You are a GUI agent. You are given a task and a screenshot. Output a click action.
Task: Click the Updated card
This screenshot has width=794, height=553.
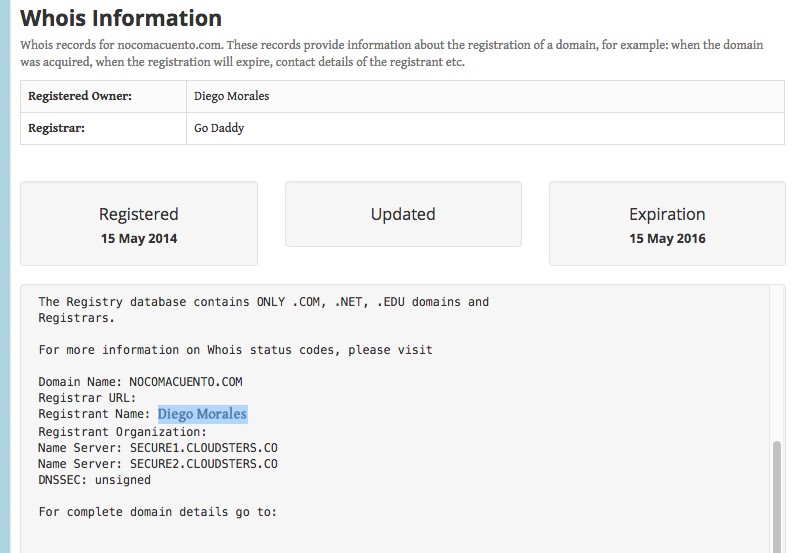point(403,214)
